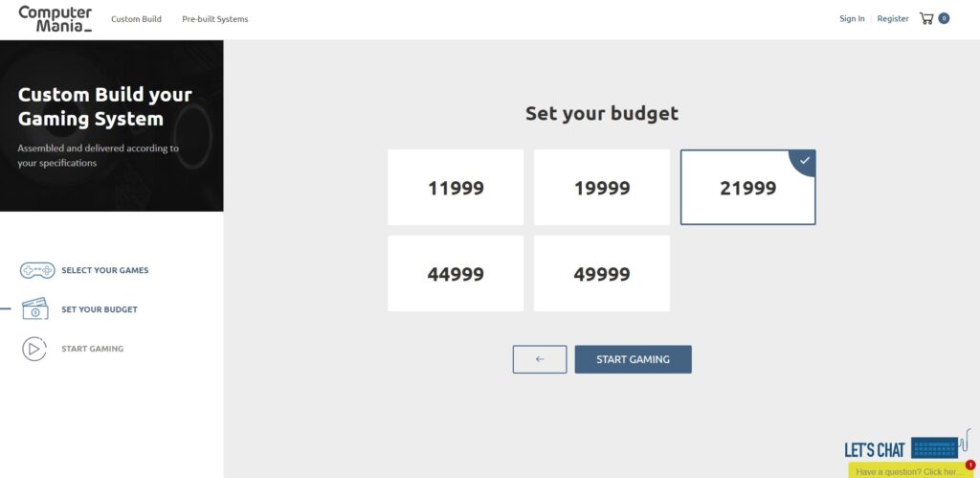Go back with the left arrow button

540,359
